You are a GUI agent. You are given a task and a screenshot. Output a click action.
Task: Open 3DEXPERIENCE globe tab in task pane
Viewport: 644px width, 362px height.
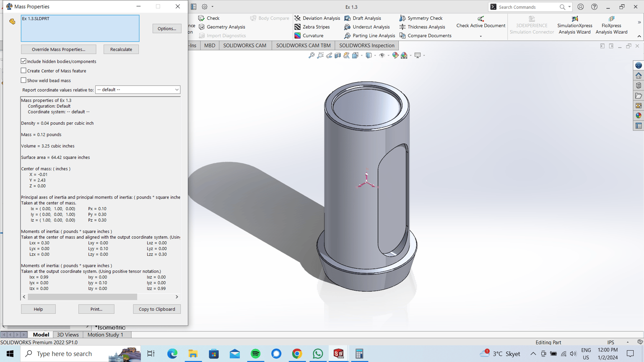coord(639,66)
